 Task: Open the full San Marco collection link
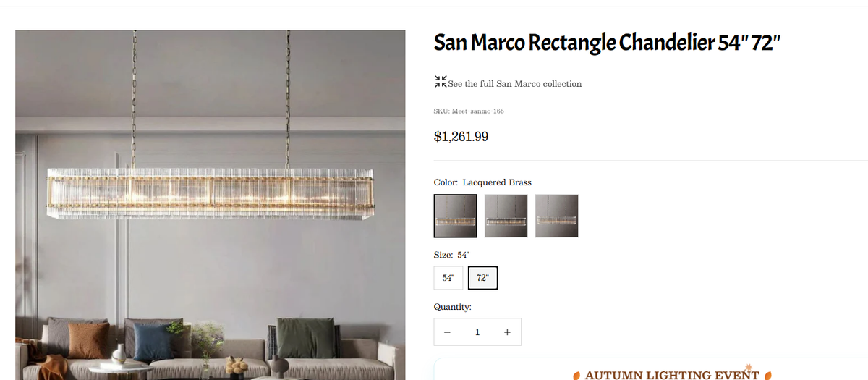[514, 84]
